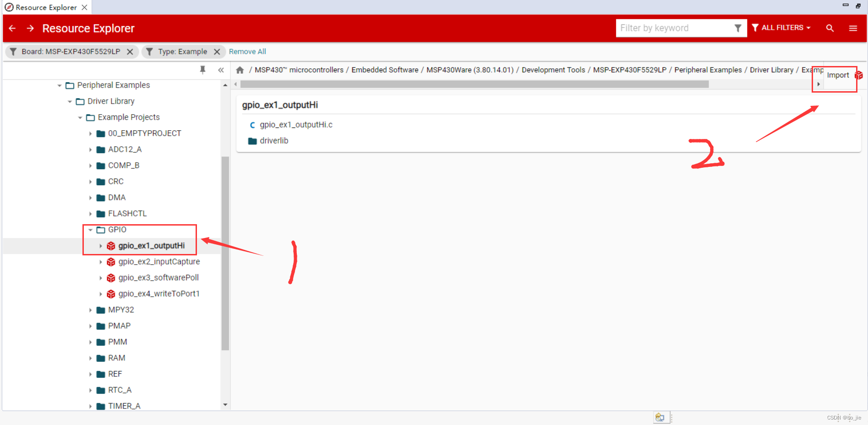The height and width of the screenshot is (425, 868).
Task: Expand the gpio_ex2_inputCapture project entry
Action: (x=101, y=262)
